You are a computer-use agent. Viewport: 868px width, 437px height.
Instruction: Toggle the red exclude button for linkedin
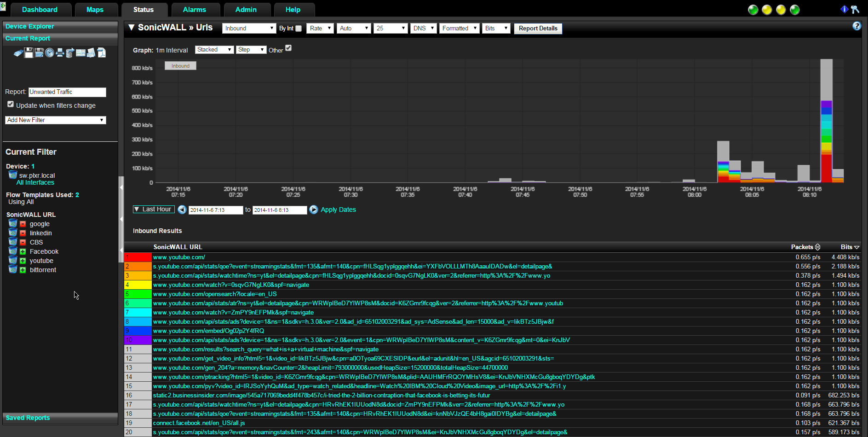pos(23,233)
